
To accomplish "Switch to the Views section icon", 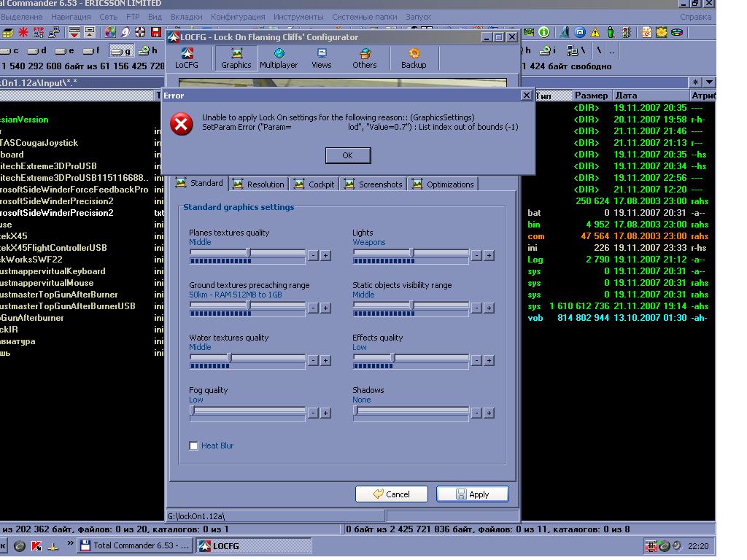I will coord(322,58).
